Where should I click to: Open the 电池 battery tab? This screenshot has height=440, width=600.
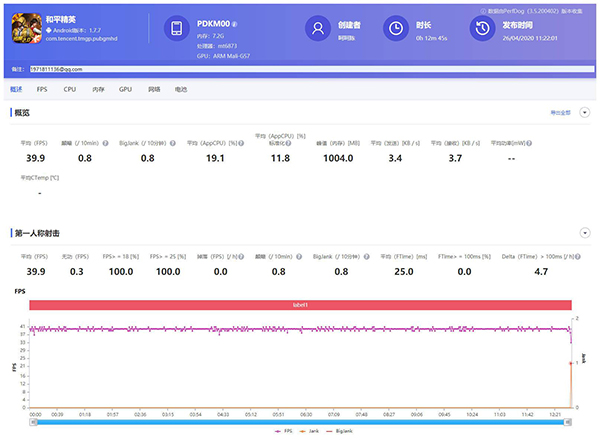[x=181, y=89]
